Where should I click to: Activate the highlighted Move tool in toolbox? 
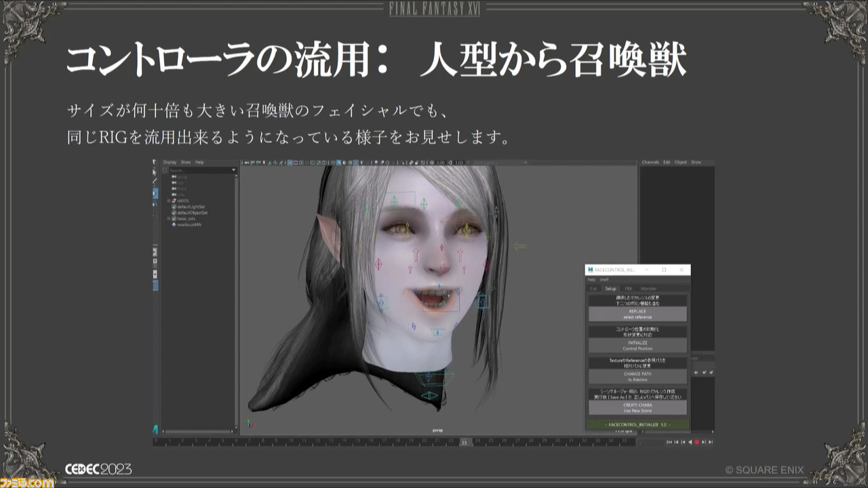[x=155, y=192]
